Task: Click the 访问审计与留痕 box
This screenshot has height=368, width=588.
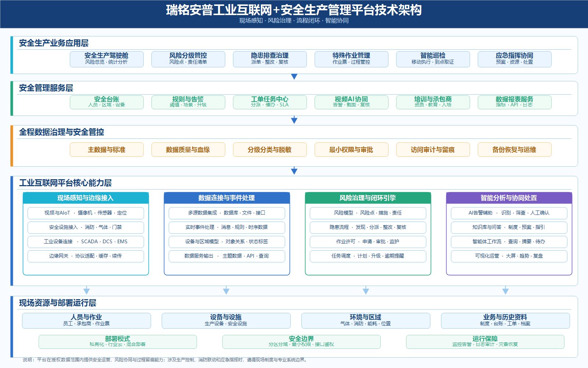Action: tap(433, 149)
